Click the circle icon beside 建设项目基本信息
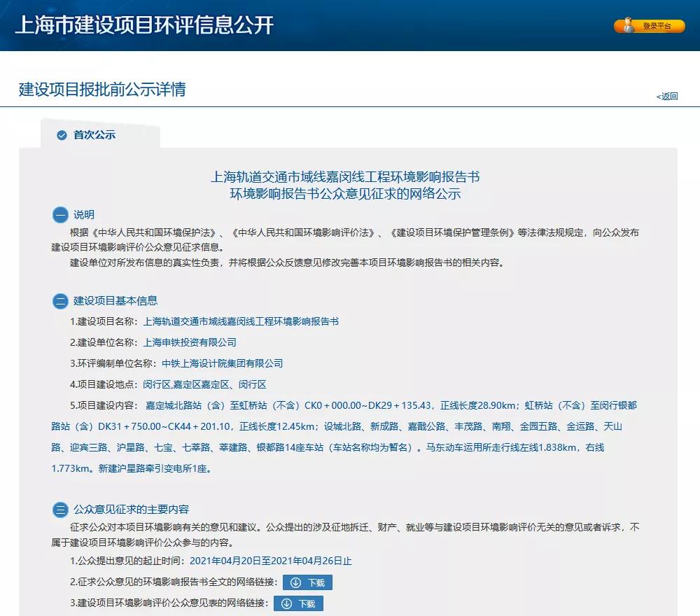700x616 pixels. [x=60, y=301]
